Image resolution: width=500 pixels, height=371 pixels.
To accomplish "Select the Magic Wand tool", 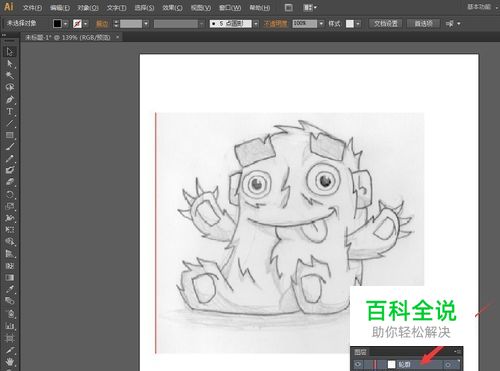I will point(10,75).
